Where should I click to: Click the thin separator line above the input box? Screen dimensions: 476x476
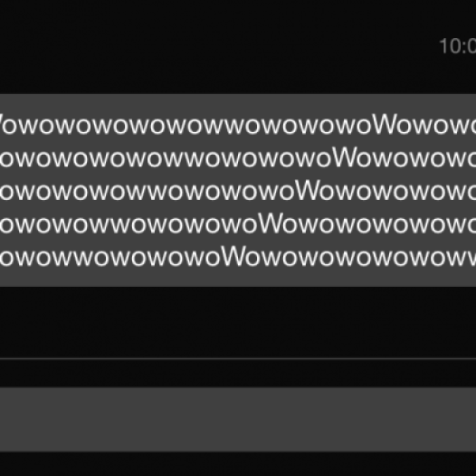[238, 358]
